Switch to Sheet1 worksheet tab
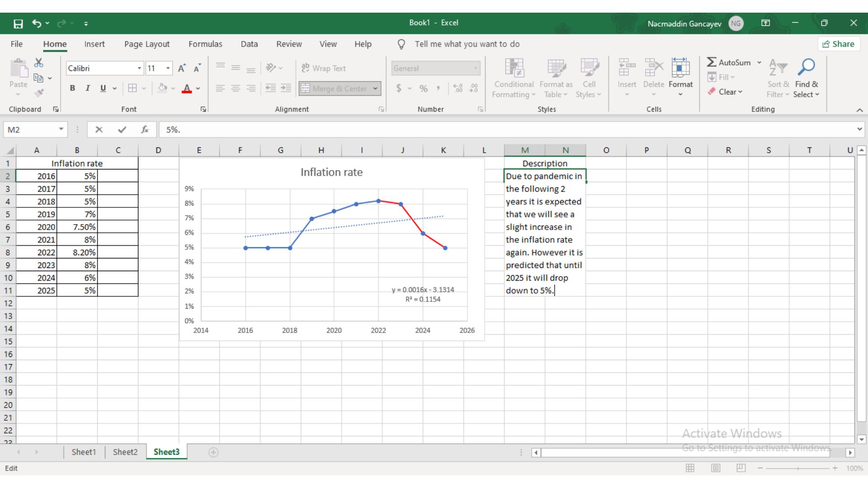The height and width of the screenshot is (488, 868). 84,452
